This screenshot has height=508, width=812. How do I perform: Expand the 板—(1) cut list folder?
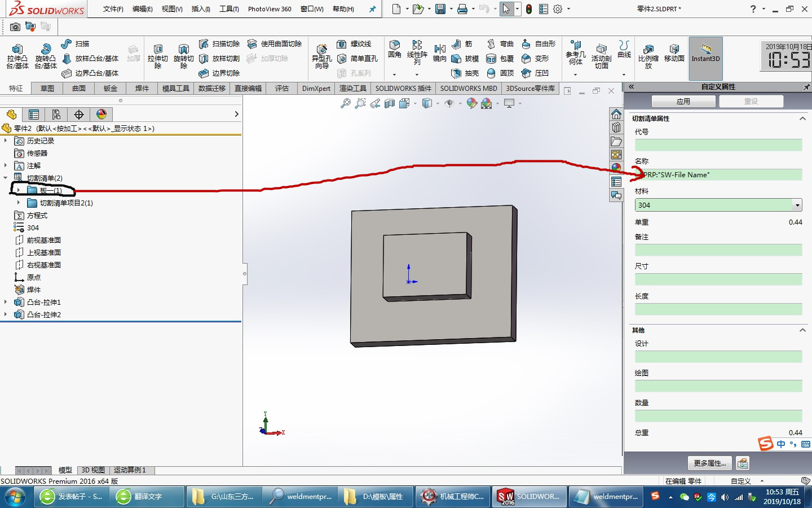(18, 190)
